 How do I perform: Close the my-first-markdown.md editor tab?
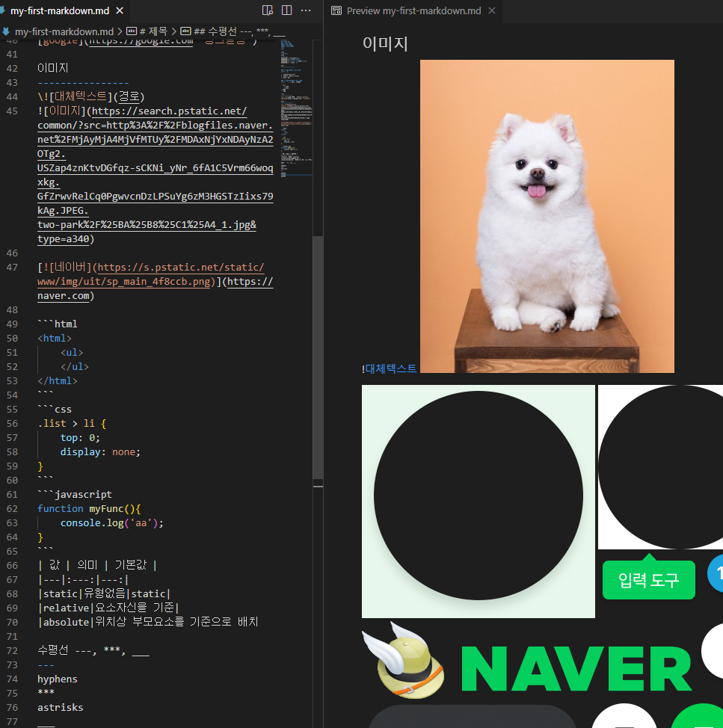click(120, 10)
